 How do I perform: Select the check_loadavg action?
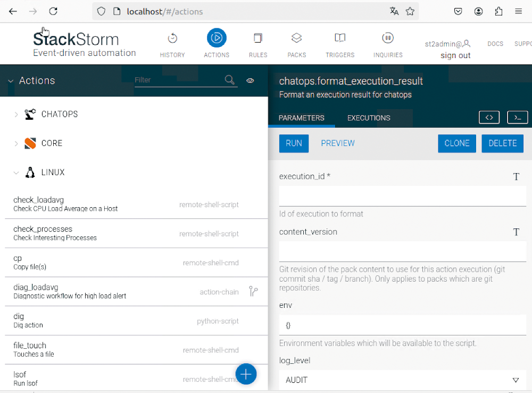[136, 204]
